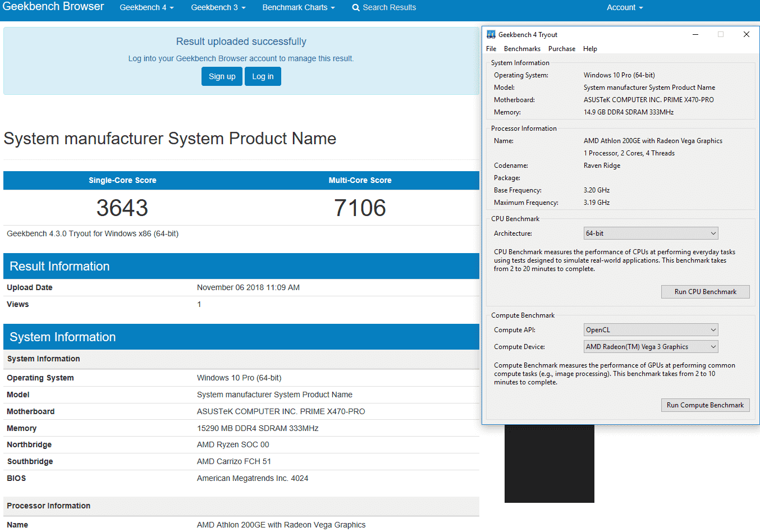Expand the Benchmark Charts dropdown
The width and height of the screenshot is (760, 532).
click(298, 7)
